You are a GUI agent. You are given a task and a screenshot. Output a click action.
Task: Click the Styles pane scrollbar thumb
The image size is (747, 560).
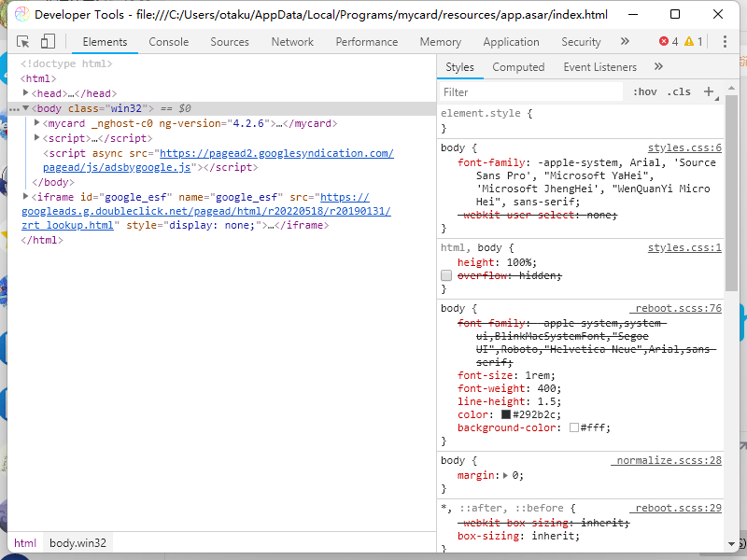coord(731,193)
